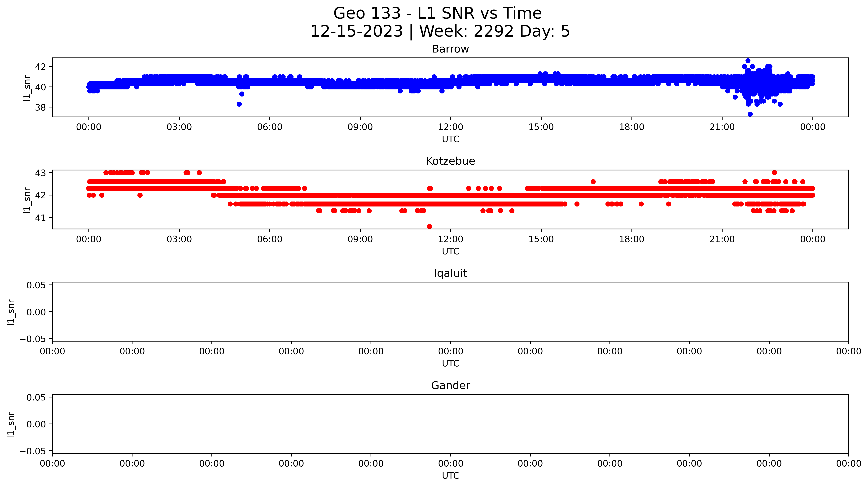Click the '06:00' tick on Kotzebue x-axis
Screen dimensions: 868x487
(270, 239)
